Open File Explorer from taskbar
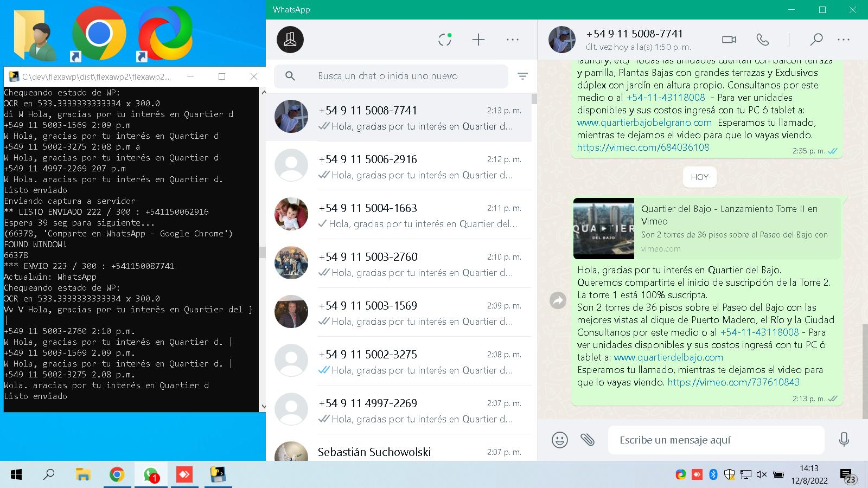This screenshot has width=868, height=488. click(83, 475)
